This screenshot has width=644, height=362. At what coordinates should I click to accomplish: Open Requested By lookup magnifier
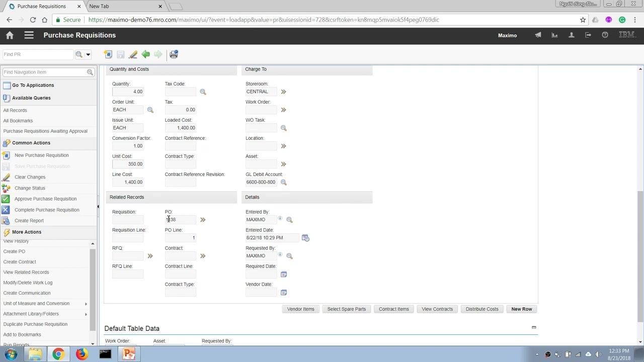[289, 256]
